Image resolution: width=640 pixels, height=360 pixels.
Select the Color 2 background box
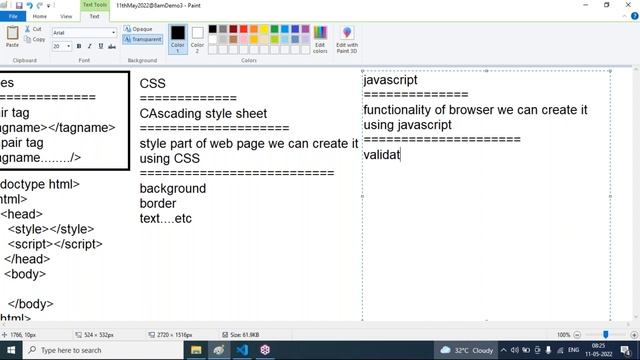pyautogui.click(x=197, y=39)
